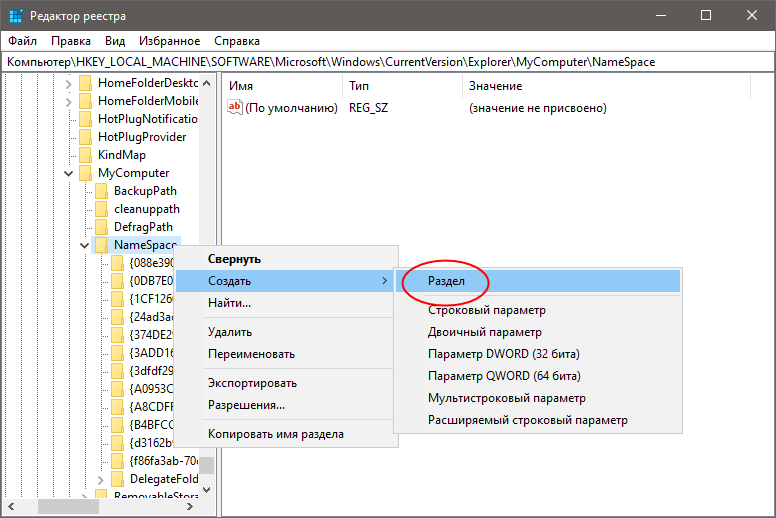Screen dimensions: 776x518
Task: Click the HomeFolderMobile folder icon
Action: point(86,101)
